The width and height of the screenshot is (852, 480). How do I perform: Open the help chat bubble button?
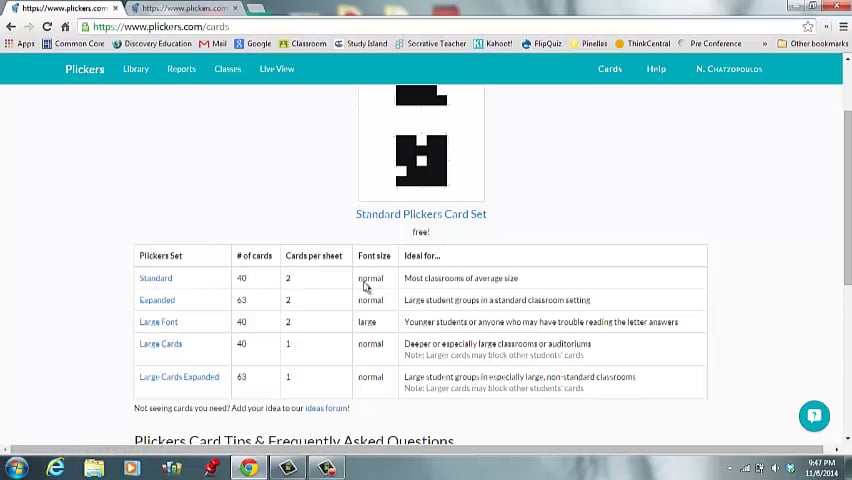[x=814, y=416]
